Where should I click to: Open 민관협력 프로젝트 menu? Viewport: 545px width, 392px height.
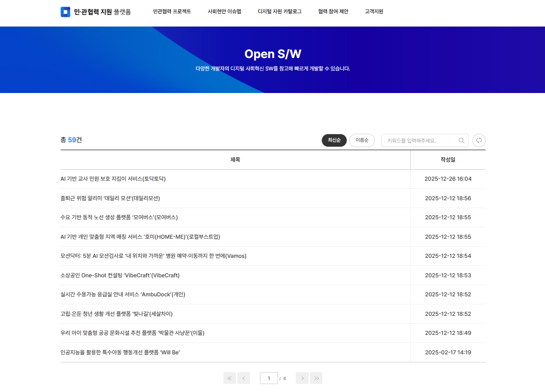coord(172,12)
